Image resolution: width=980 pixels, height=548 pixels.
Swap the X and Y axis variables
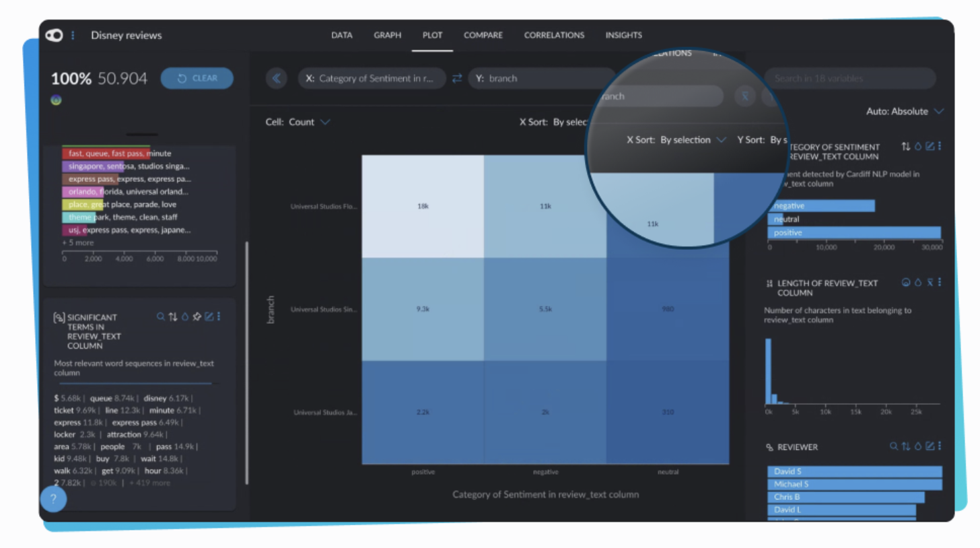click(457, 78)
